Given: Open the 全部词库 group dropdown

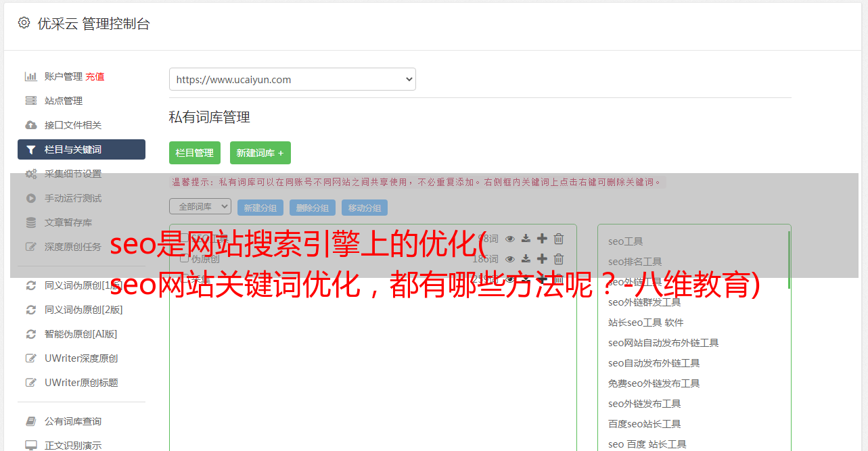Looking at the screenshot, I should [200, 206].
